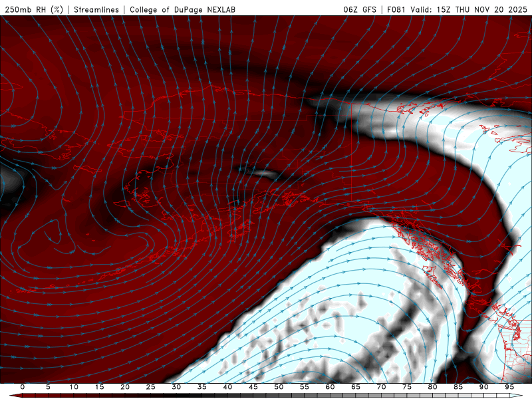Click the 'Valid: 15Z THU NOV 20 2025' text
532x399 pixels.
pyautogui.click(x=469, y=9)
